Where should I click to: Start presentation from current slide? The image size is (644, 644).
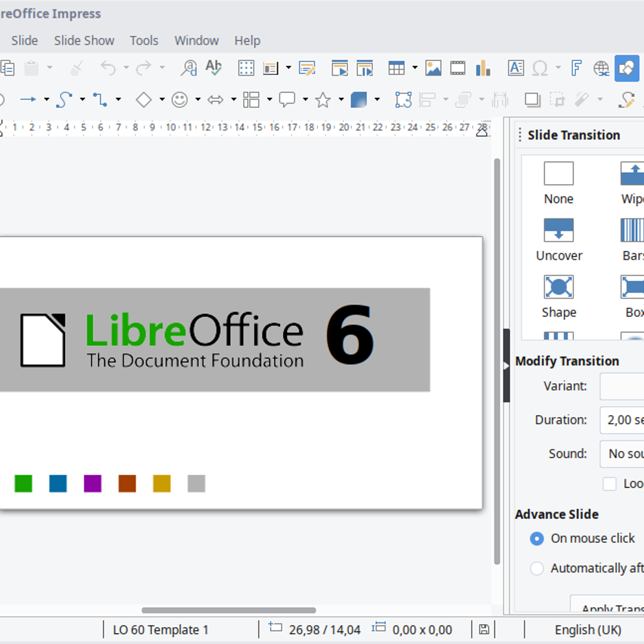click(365, 68)
